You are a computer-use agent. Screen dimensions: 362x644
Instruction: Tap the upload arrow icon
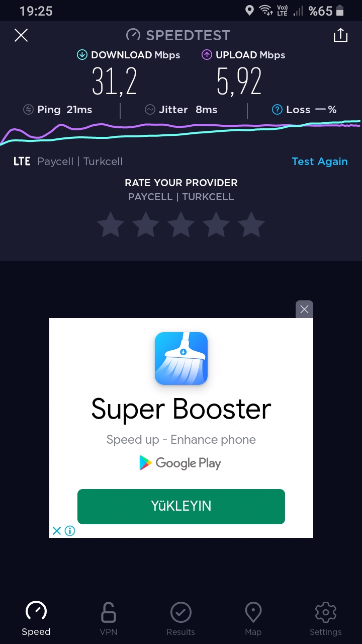click(x=207, y=55)
